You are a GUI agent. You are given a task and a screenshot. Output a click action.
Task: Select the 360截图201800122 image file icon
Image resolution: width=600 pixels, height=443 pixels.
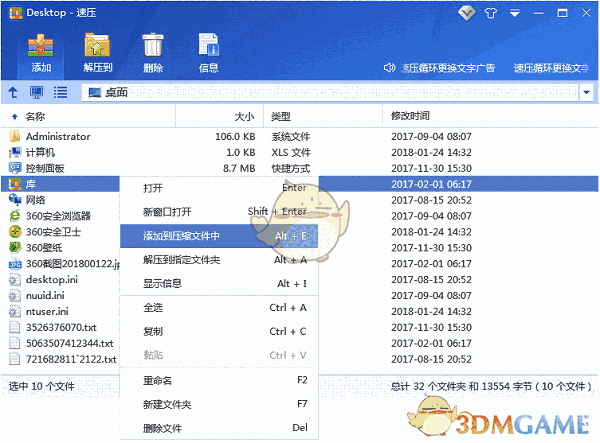[15, 264]
